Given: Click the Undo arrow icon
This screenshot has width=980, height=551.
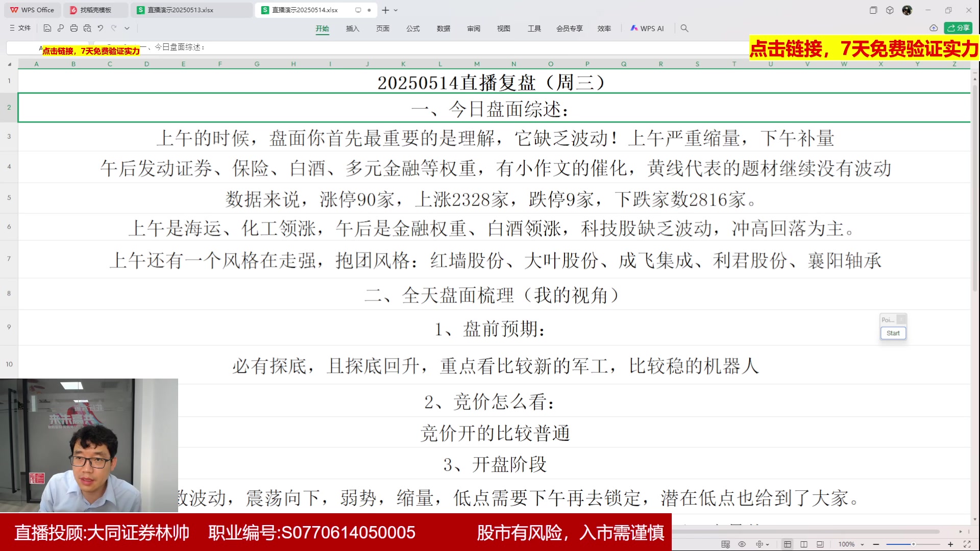Looking at the screenshot, I should click(x=101, y=29).
